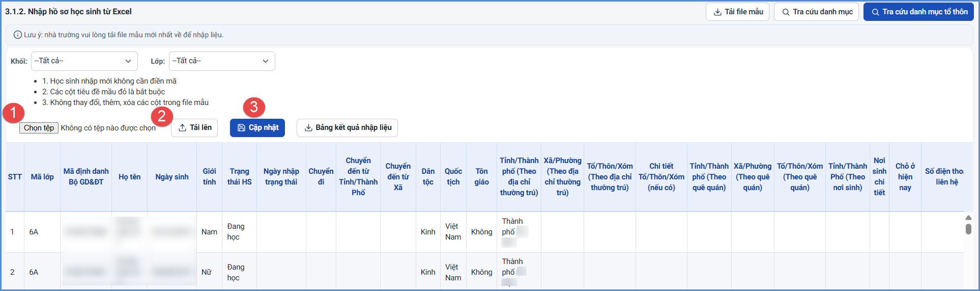
Task: Click the Số điện thoại liên hệ header
Action: pyautogui.click(x=943, y=177)
